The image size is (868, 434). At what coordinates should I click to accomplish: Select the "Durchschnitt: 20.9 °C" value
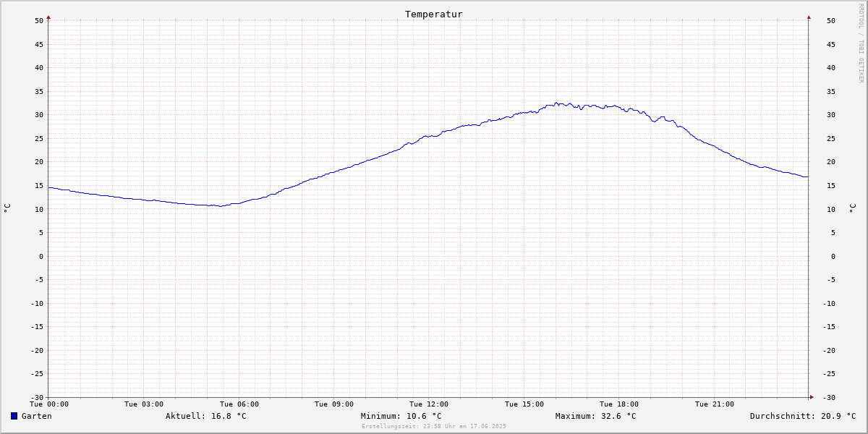[x=803, y=416]
